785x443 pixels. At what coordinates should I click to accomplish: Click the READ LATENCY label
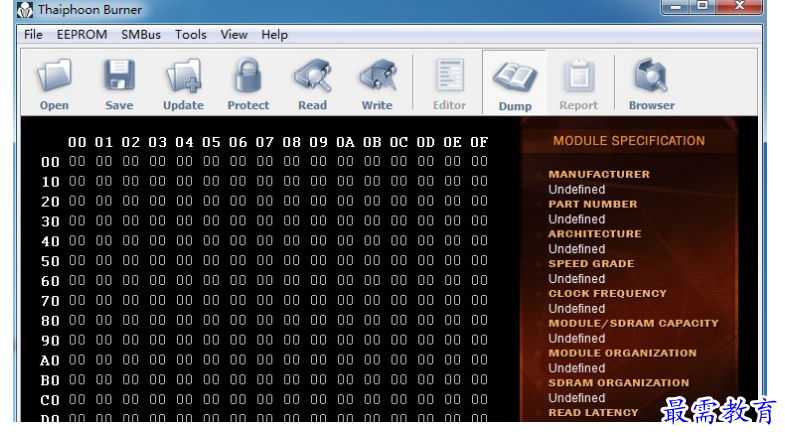tap(593, 412)
